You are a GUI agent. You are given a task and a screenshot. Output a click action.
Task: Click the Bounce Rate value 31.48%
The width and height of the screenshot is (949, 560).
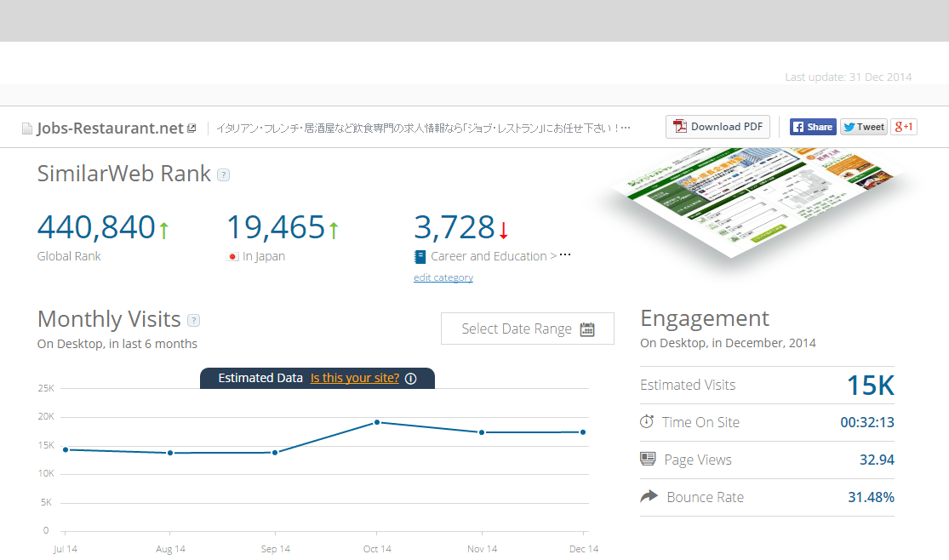[871, 498]
